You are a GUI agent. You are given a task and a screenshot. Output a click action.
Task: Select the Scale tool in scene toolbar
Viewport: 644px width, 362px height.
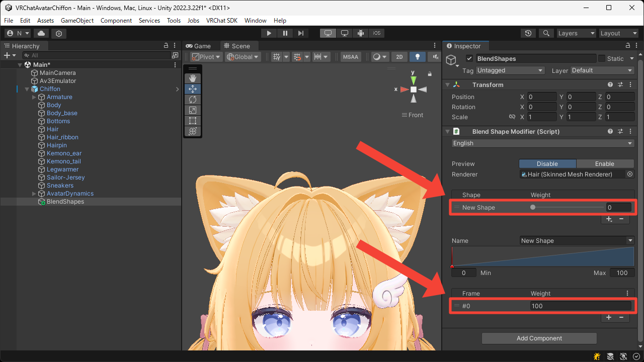pos(192,110)
